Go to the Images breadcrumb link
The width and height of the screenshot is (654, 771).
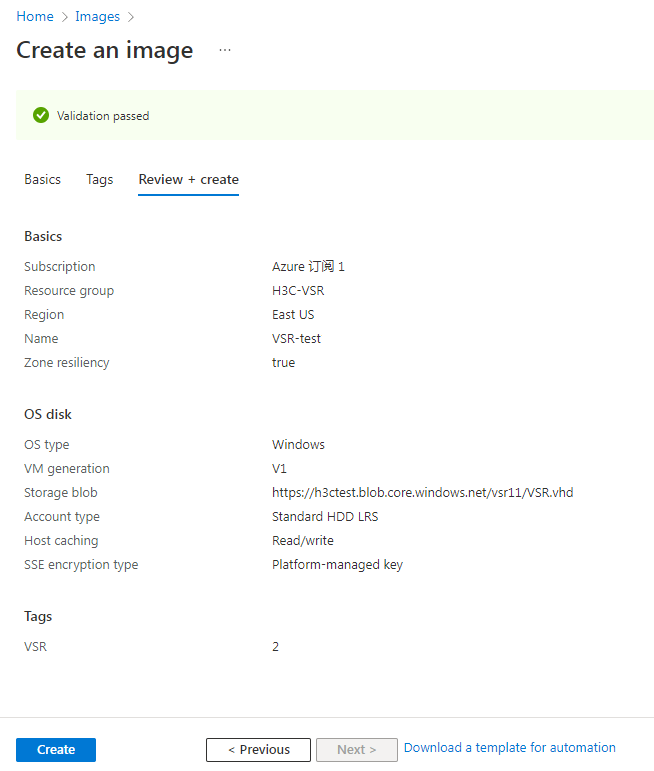tap(97, 16)
